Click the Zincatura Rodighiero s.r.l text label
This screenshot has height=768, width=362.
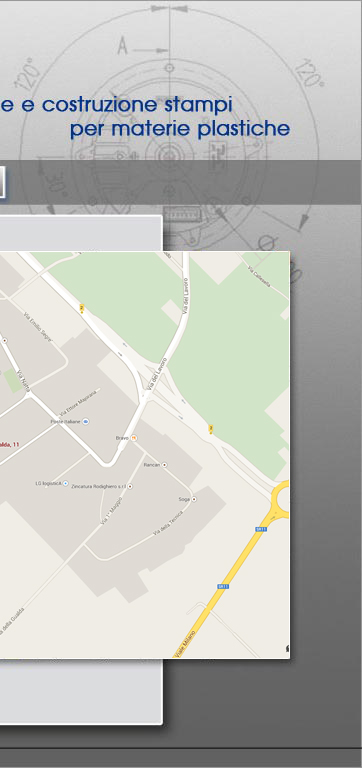click(99, 487)
